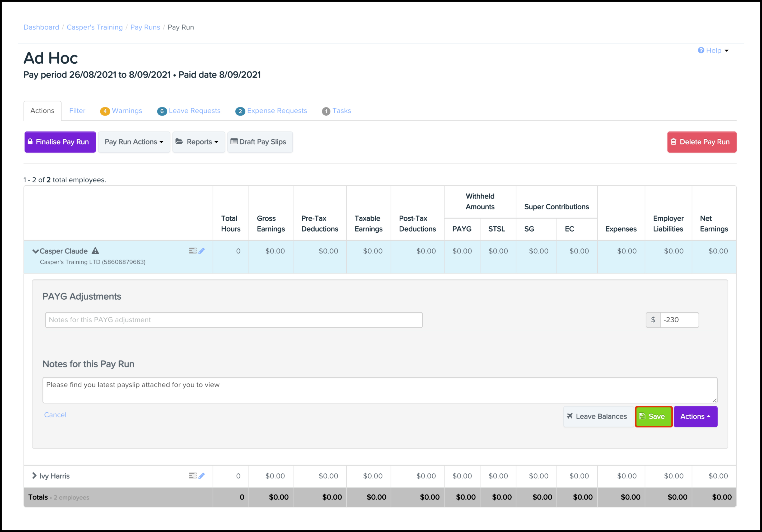The image size is (762, 532).
Task: Open the purple Actions dropup menu
Action: [x=695, y=416]
